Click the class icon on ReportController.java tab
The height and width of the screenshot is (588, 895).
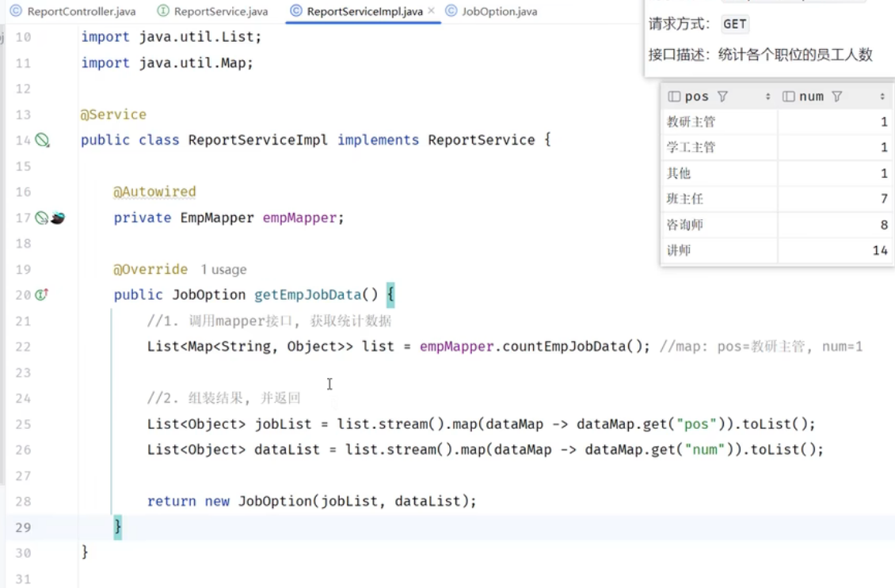16,11
